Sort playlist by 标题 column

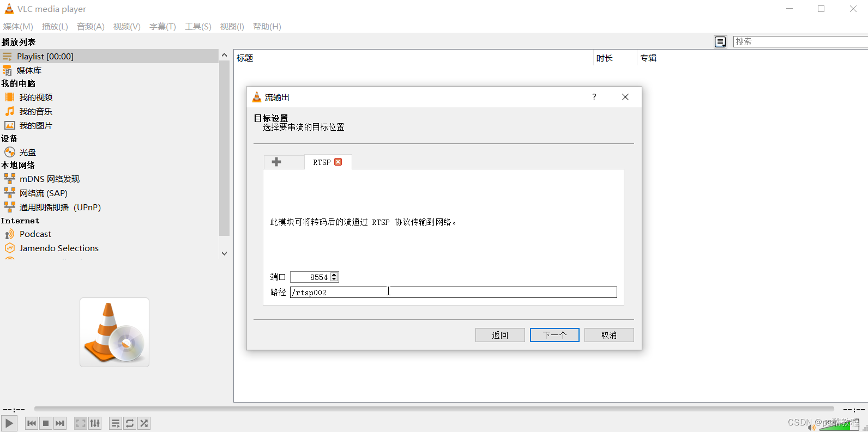click(414, 58)
